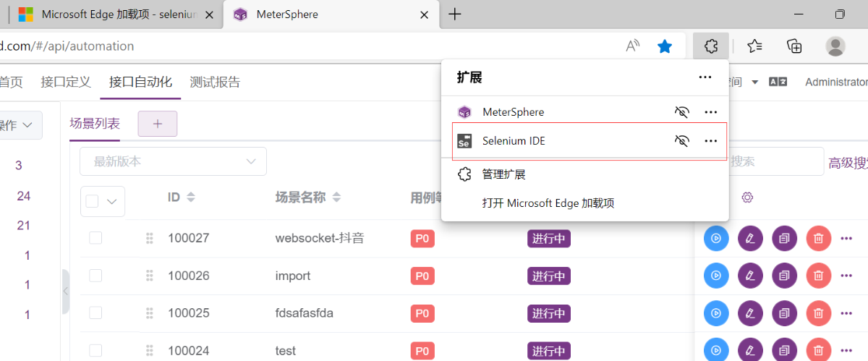Viewport: 868px width, 361px height.
Task: Copy the websocket-抖音 scenario
Action: [x=784, y=238]
